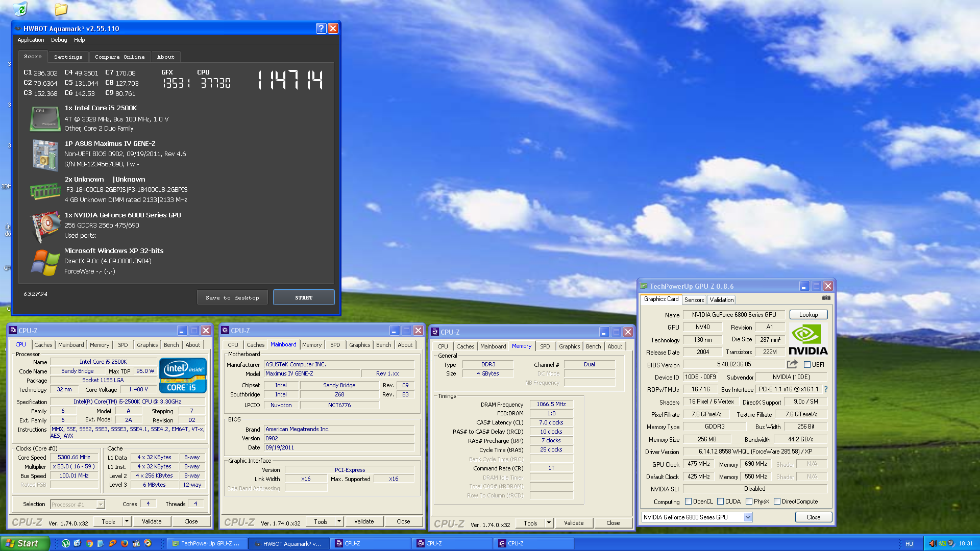Image resolution: width=980 pixels, height=551 pixels.
Task: Click the Multiplier value x 53.0
Action: click(74, 466)
